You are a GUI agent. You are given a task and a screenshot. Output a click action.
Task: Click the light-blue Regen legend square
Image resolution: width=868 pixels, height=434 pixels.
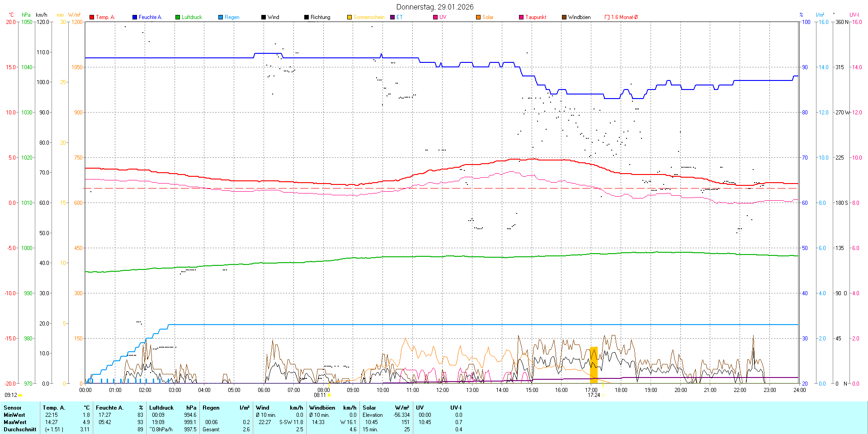(221, 17)
